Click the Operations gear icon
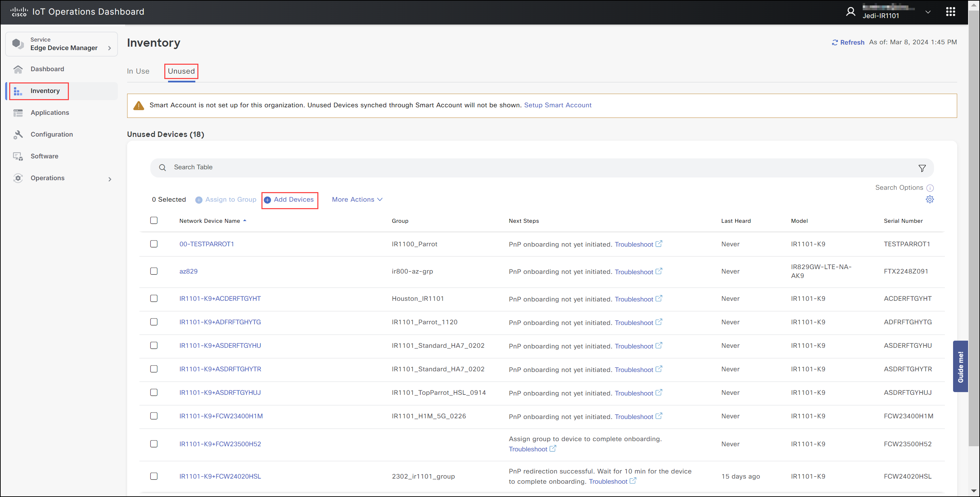This screenshot has width=980, height=497. [18, 178]
